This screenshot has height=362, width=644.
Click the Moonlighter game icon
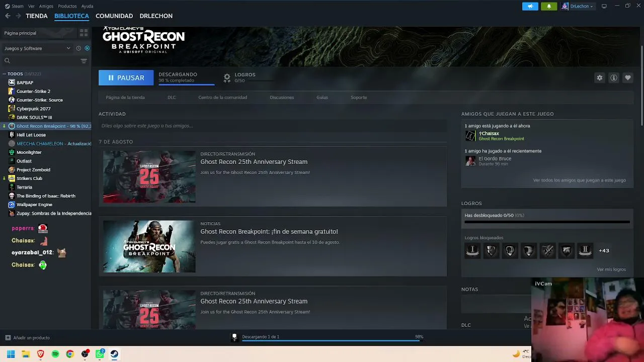tap(12, 152)
